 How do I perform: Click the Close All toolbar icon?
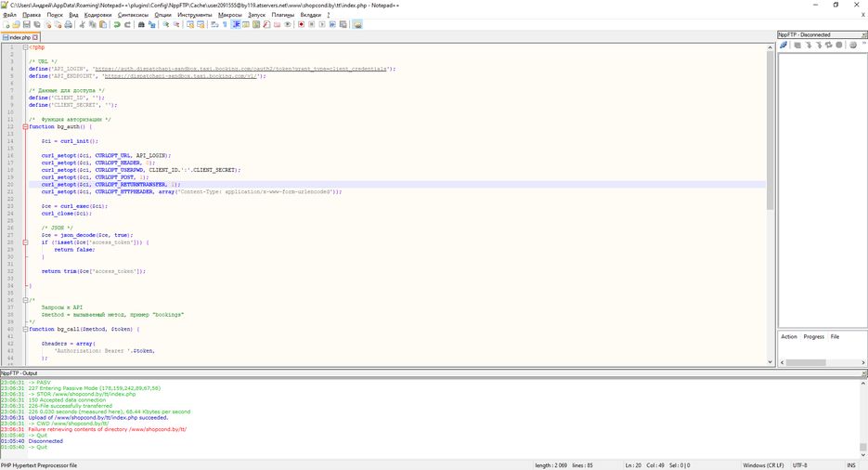58,24
